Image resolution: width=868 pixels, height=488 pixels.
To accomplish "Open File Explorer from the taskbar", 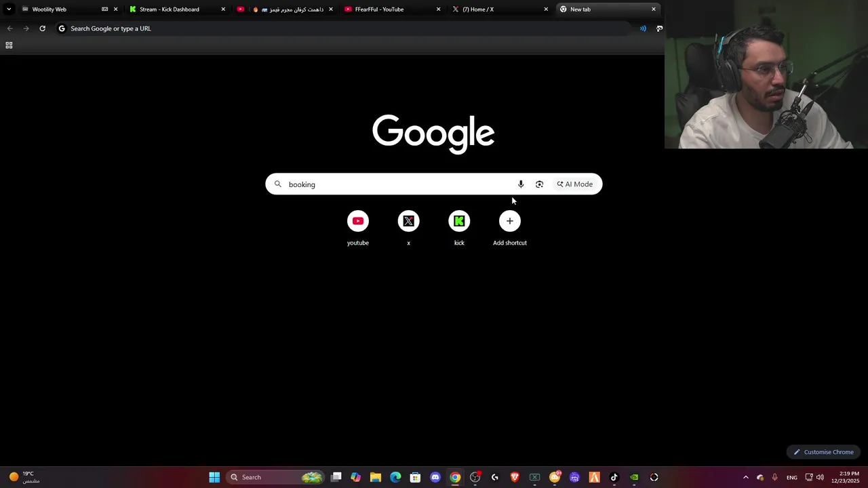I will [x=376, y=477].
